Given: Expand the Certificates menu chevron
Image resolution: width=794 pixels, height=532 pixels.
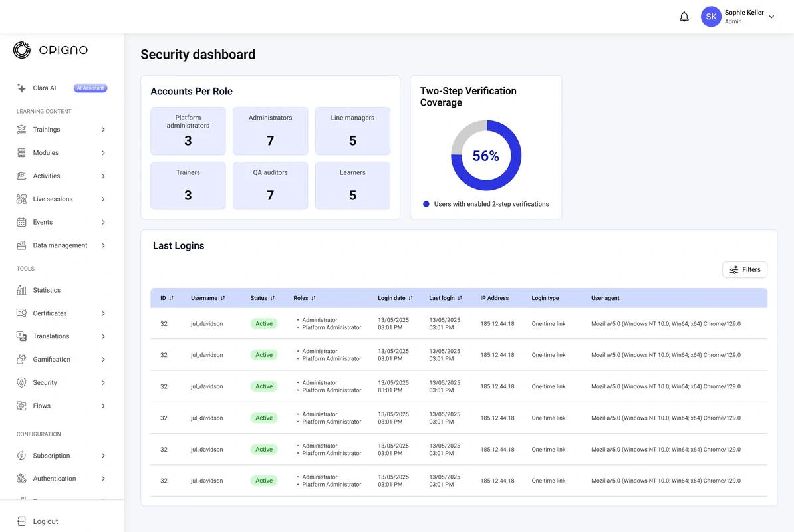Looking at the screenshot, I should (103, 313).
